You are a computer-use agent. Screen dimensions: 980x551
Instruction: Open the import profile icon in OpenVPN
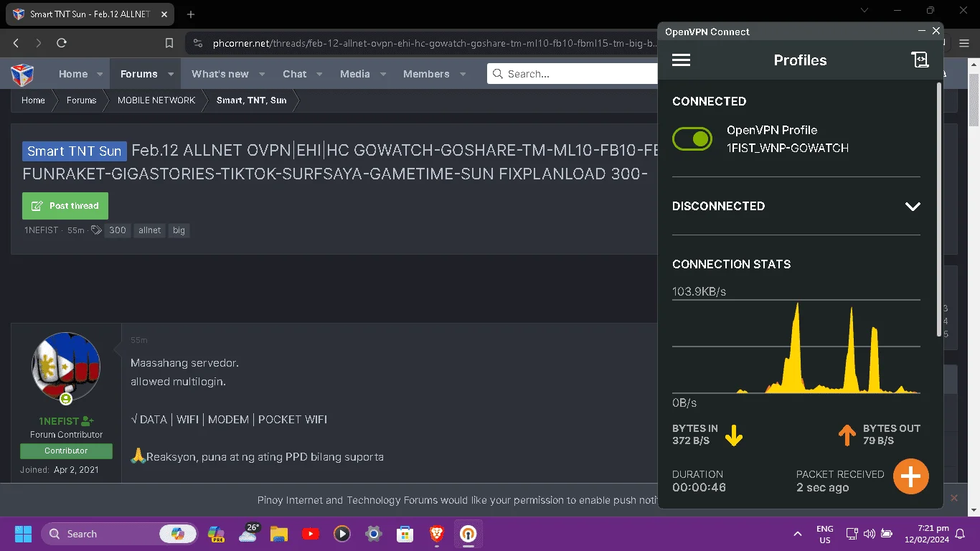920,60
